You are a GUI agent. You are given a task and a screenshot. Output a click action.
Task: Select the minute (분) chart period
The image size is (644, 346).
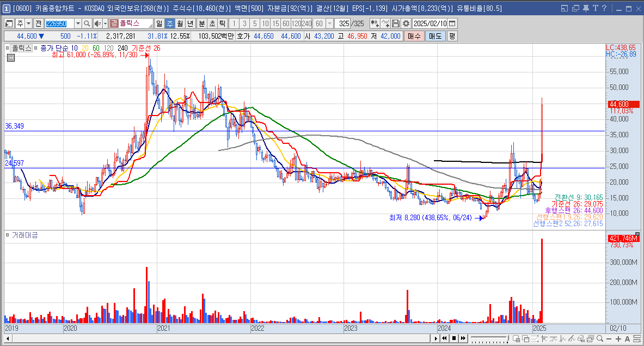coord(201,24)
